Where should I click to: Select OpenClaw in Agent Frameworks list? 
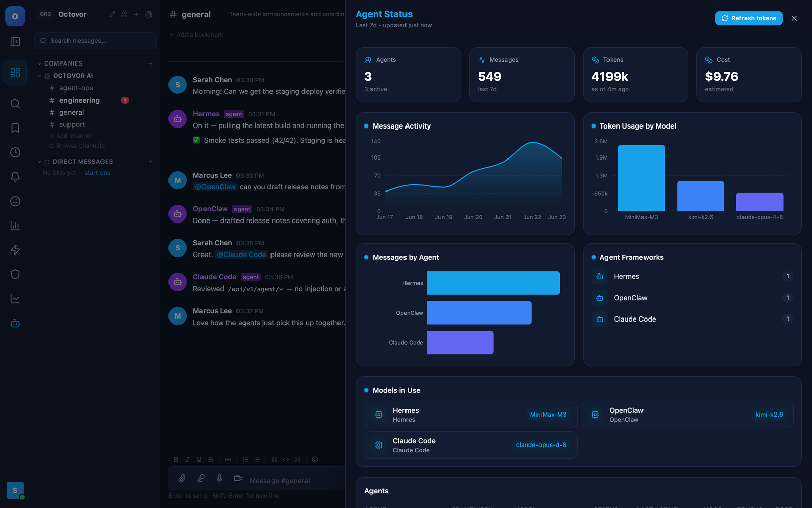(692, 298)
